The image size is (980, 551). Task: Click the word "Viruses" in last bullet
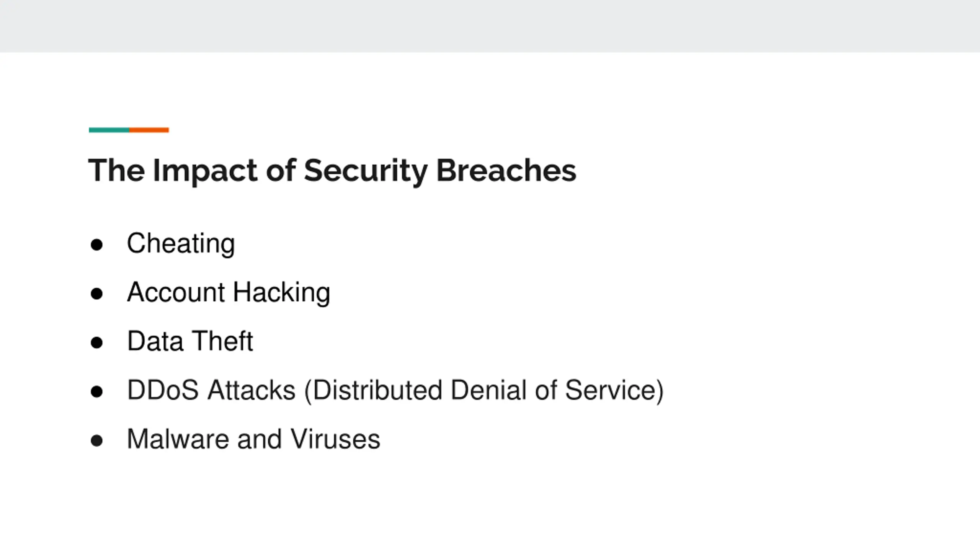pyautogui.click(x=335, y=439)
